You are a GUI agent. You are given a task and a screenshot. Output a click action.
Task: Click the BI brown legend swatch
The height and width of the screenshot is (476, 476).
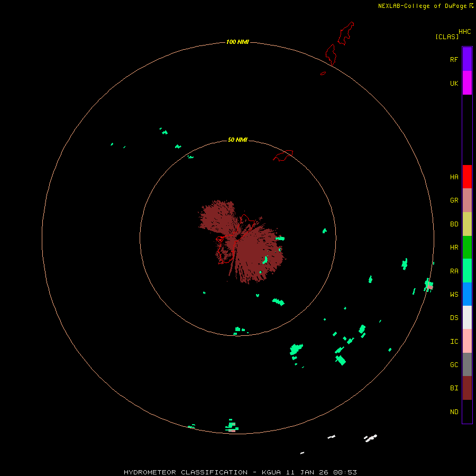point(467,388)
